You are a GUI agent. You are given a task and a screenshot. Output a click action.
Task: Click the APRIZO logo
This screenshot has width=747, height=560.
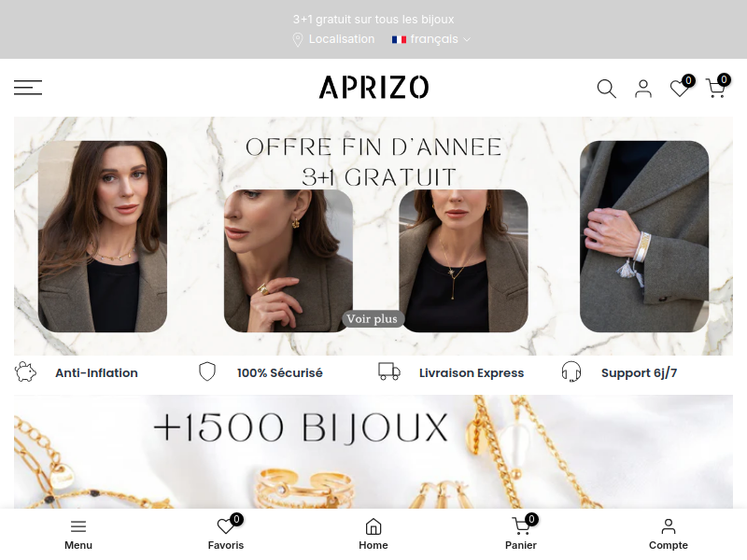(x=373, y=88)
